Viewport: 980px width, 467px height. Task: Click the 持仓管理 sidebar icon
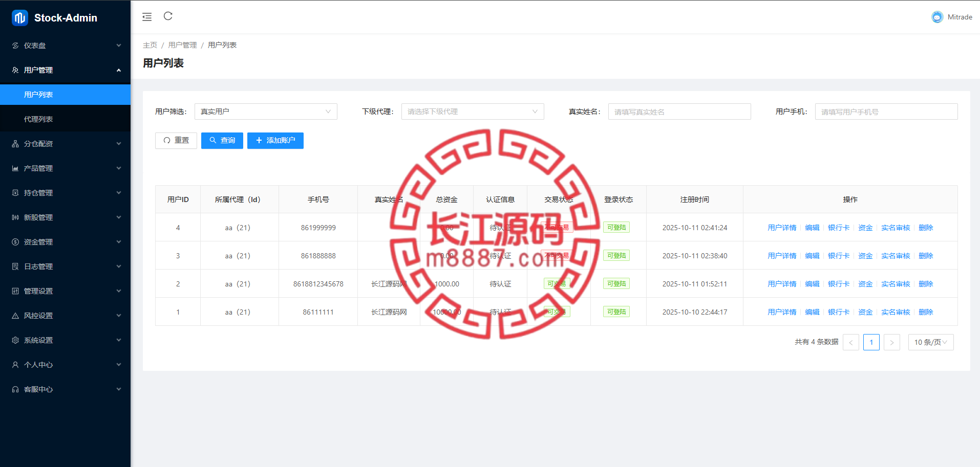(x=15, y=193)
